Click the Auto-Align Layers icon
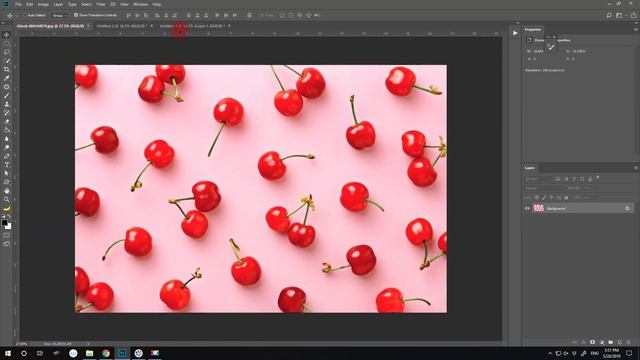 click(x=249, y=16)
